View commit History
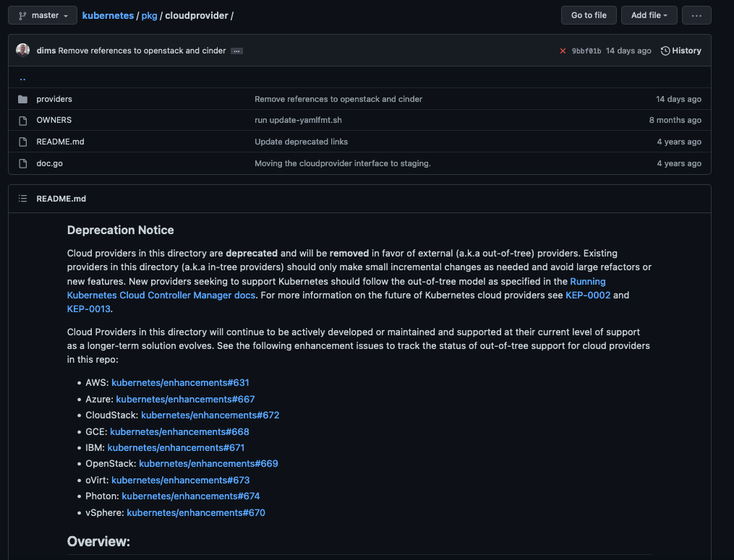Viewport: 734px width, 560px height. pyautogui.click(x=681, y=51)
